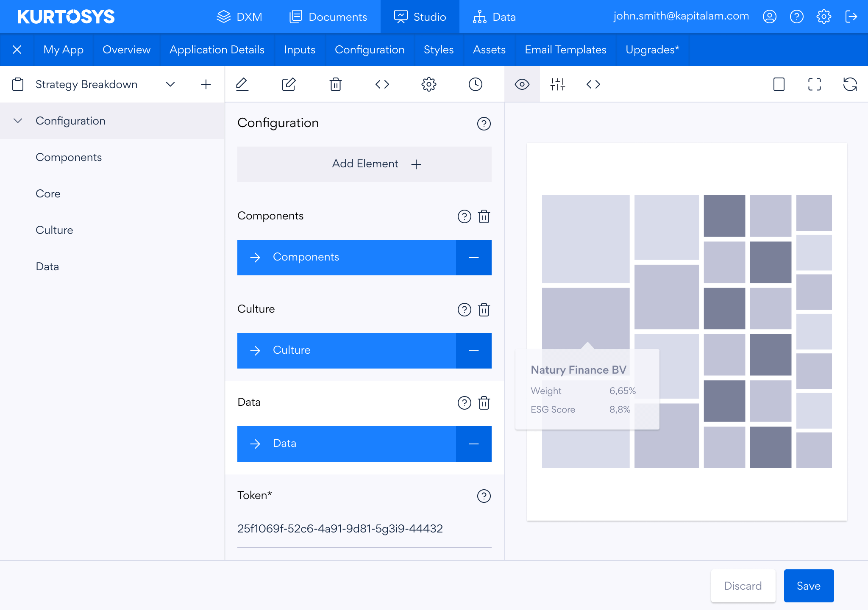Open the Documents menu in top navigation
Image resolution: width=868 pixels, height=610 pixels.
(328, 17)
